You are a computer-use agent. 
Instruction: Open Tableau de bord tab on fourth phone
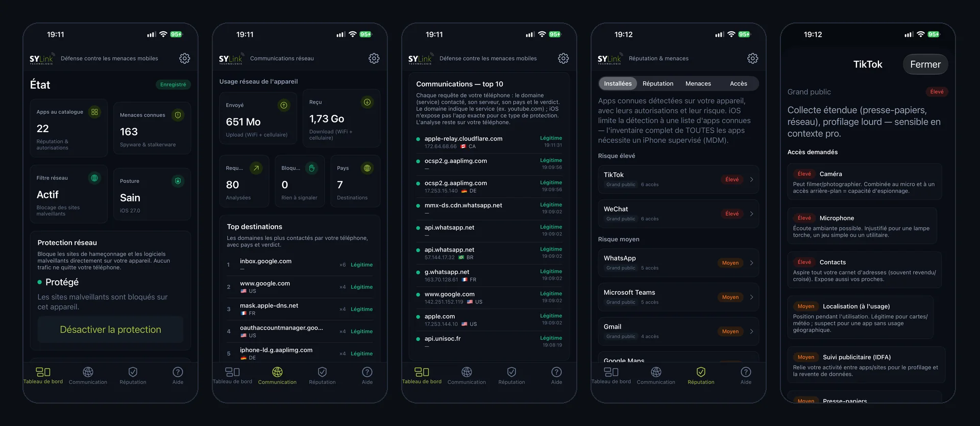(x=611, y=375)
